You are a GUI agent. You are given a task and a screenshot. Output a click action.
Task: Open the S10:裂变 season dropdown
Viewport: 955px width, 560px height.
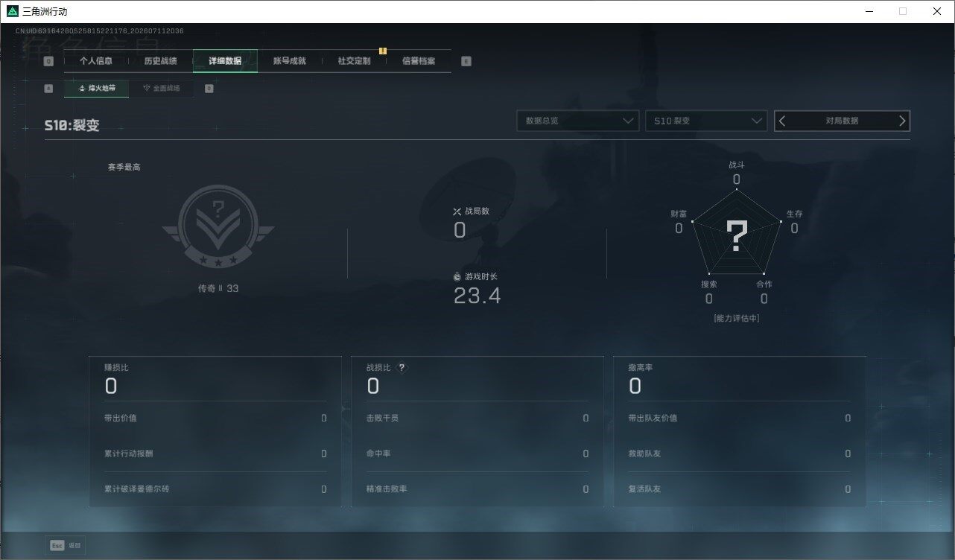tap(706, 121)
